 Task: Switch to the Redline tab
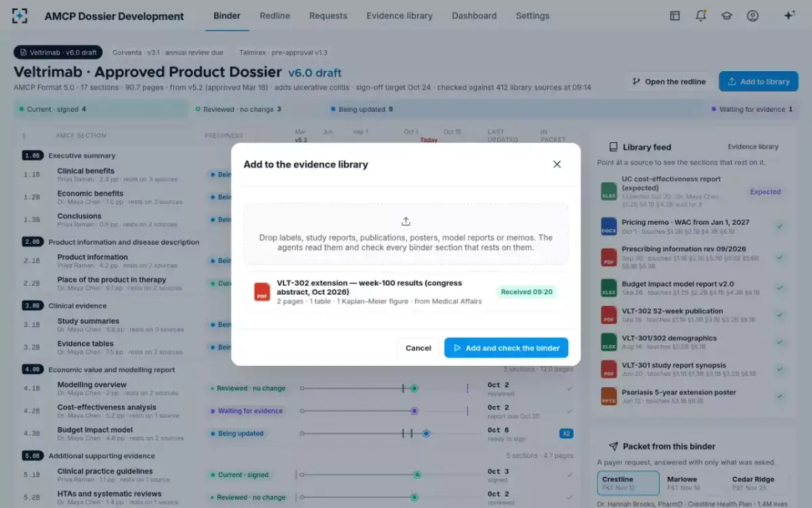[275, 16]
